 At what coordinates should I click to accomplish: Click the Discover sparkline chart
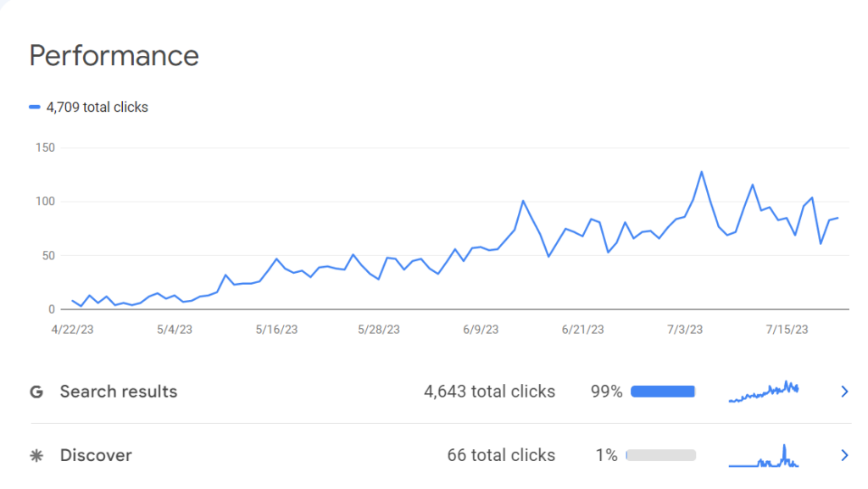[x=764, y=456]
